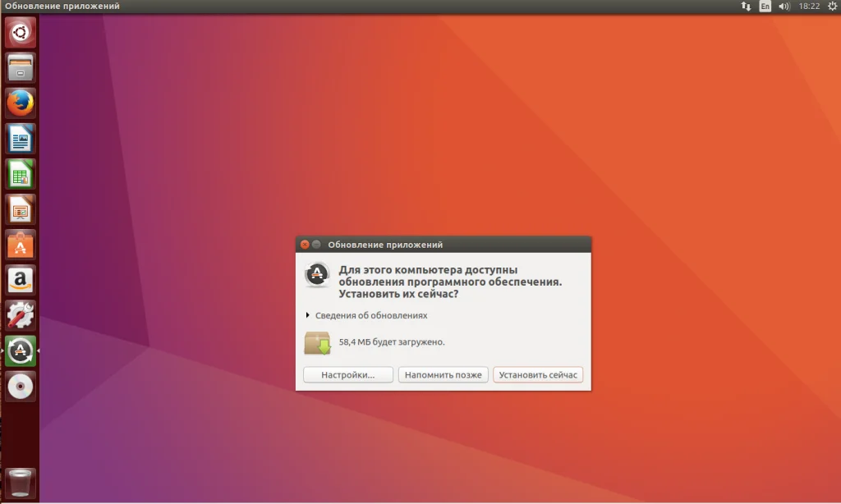Launch Firefox web browser
Image resolution: width=841 pixels, height=504 pixels.
(x=21, y=103)
